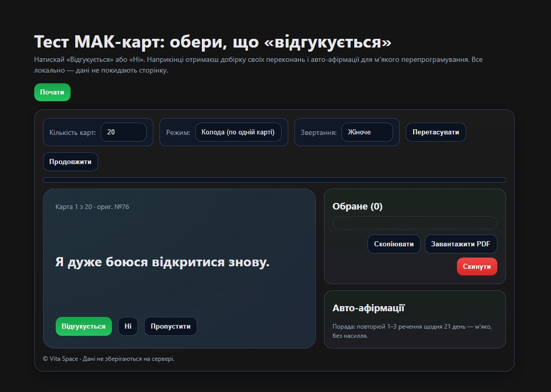Click the card text about fear of opening up
This screenshot has width=551, height=392.
click(162, 262)
